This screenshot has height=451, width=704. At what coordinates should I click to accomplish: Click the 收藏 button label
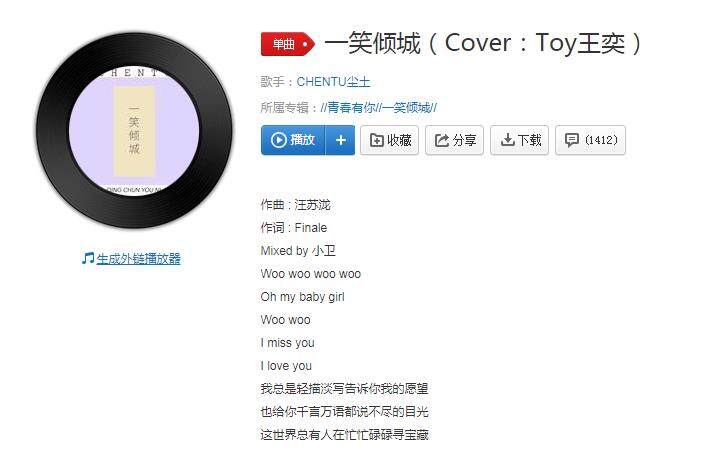pyautogui.click(x=399, y=140)
